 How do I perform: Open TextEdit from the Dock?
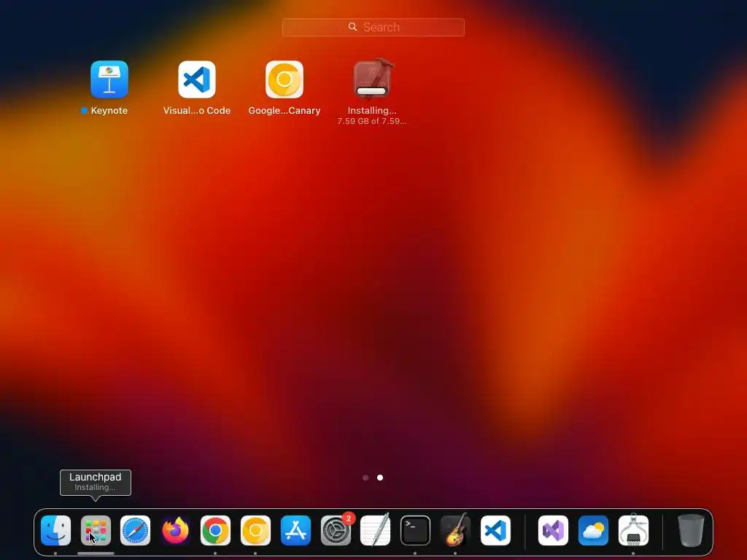(x=376, y=530)
